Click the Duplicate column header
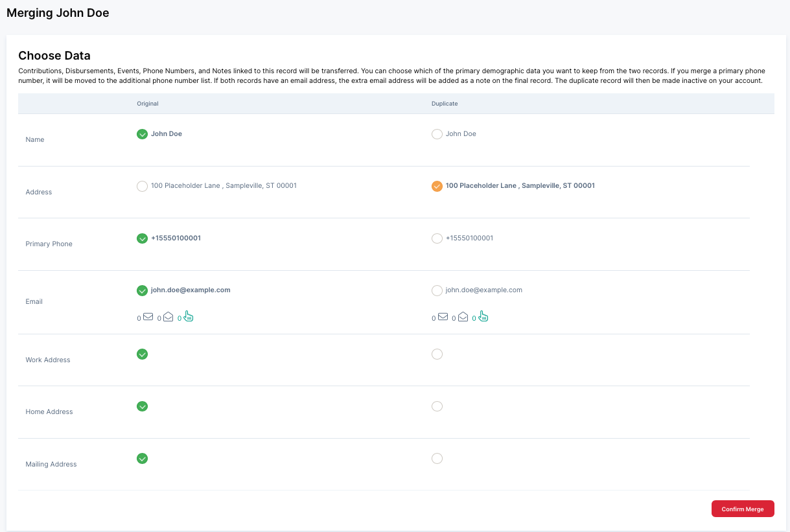This screenshot has height=532, width=790. pyautogui.click(x=445, y=104)
